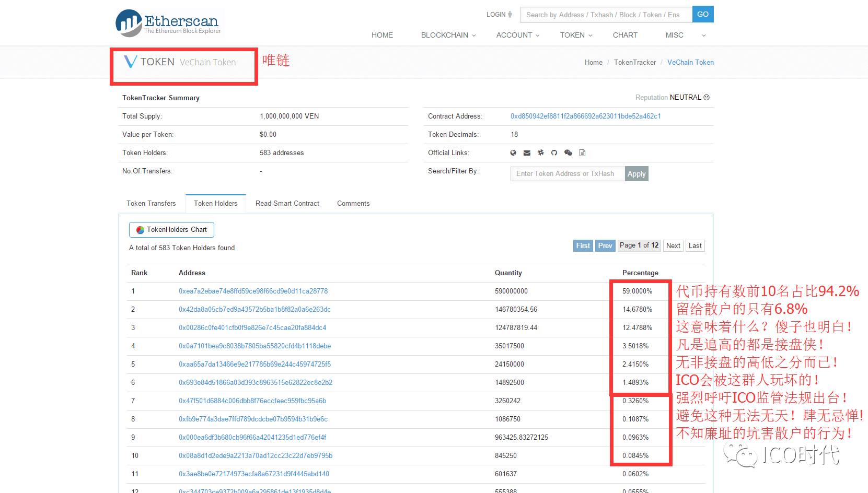
Task: Focus the address/txhash search box
Action: point(606,15)
